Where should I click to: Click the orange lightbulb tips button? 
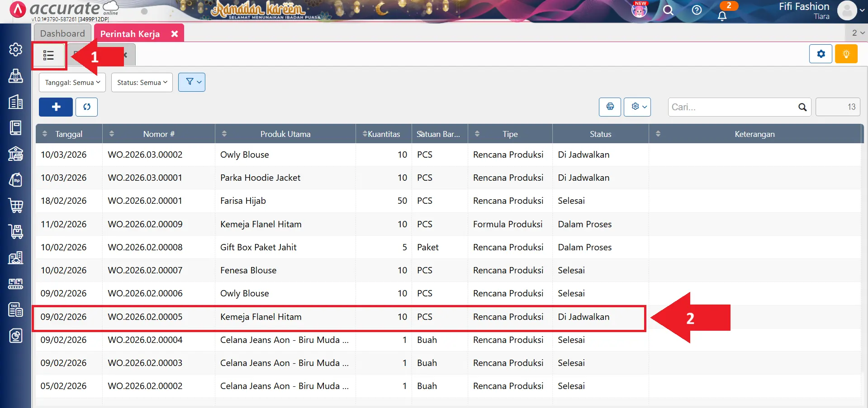pyautogui.click(x=846, y=54)
